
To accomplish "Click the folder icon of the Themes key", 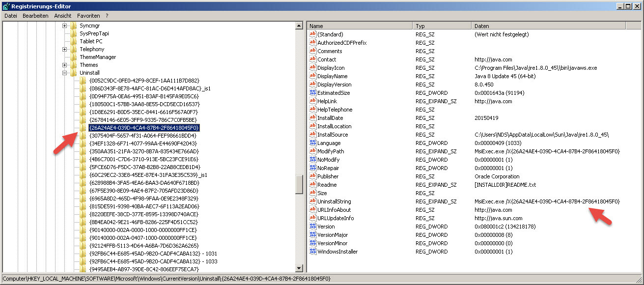I will point(74,65).
